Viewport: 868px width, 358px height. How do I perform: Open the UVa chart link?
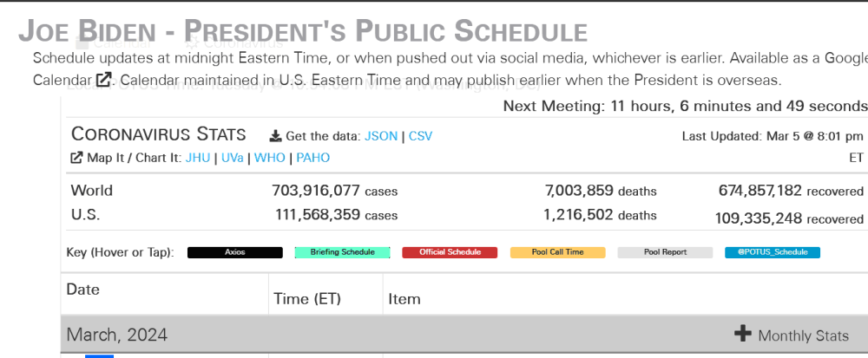pos(233,158)
